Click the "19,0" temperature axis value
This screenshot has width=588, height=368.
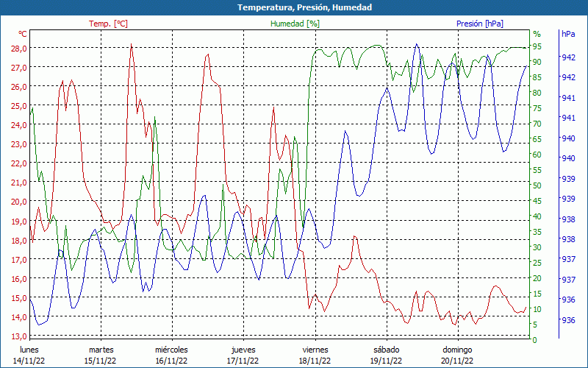click(19, 222)
